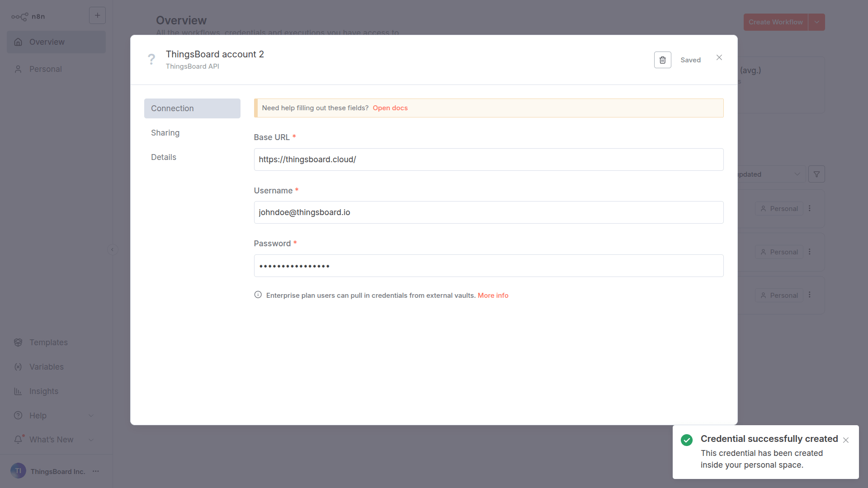Open Create Workflow dropdown arrow
Screen dimensions: 868x488
point(816,22)
